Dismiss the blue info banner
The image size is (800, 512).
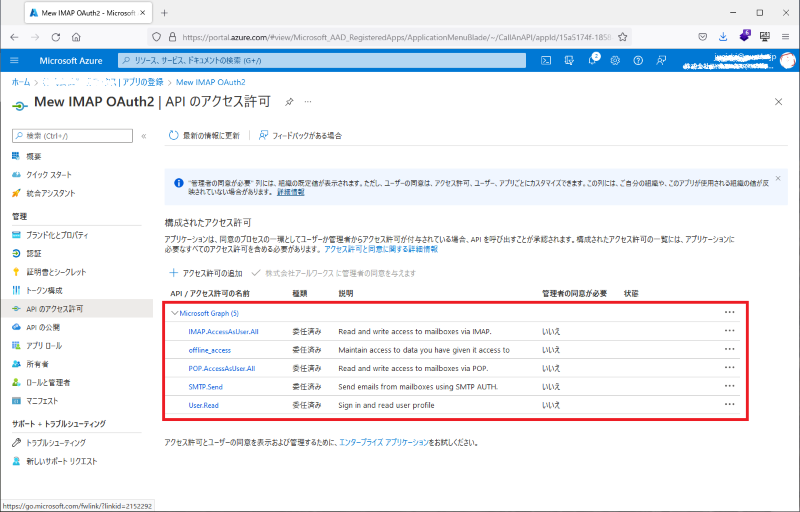(778, 178)
